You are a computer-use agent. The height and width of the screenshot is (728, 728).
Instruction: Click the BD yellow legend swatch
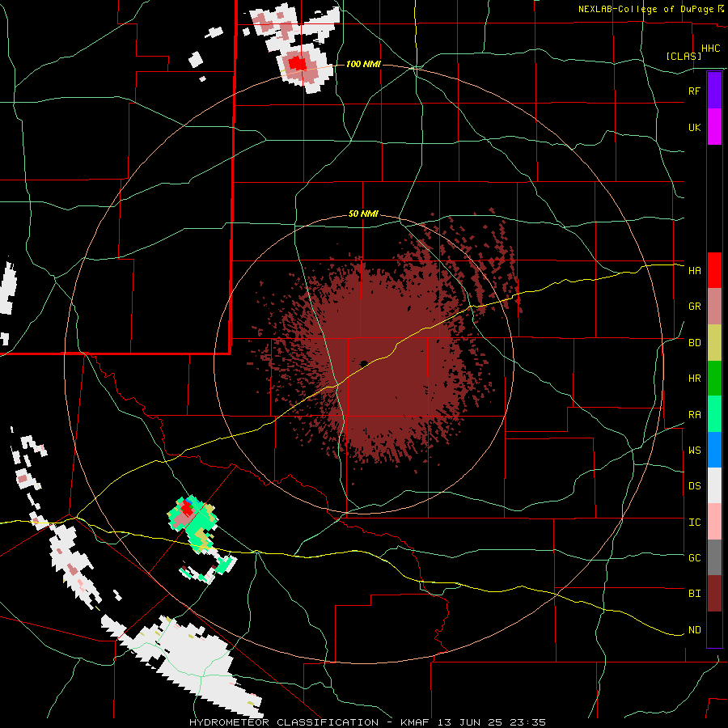[714, 342]
